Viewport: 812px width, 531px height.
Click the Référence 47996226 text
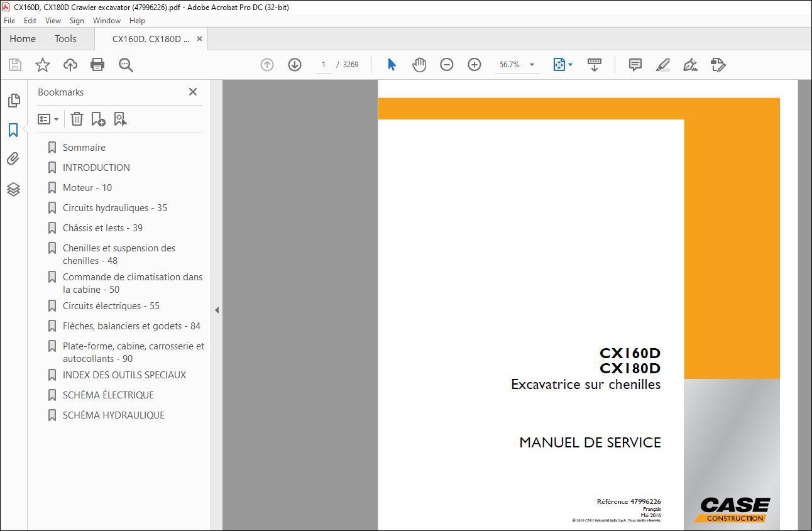(x=628, y=501)
